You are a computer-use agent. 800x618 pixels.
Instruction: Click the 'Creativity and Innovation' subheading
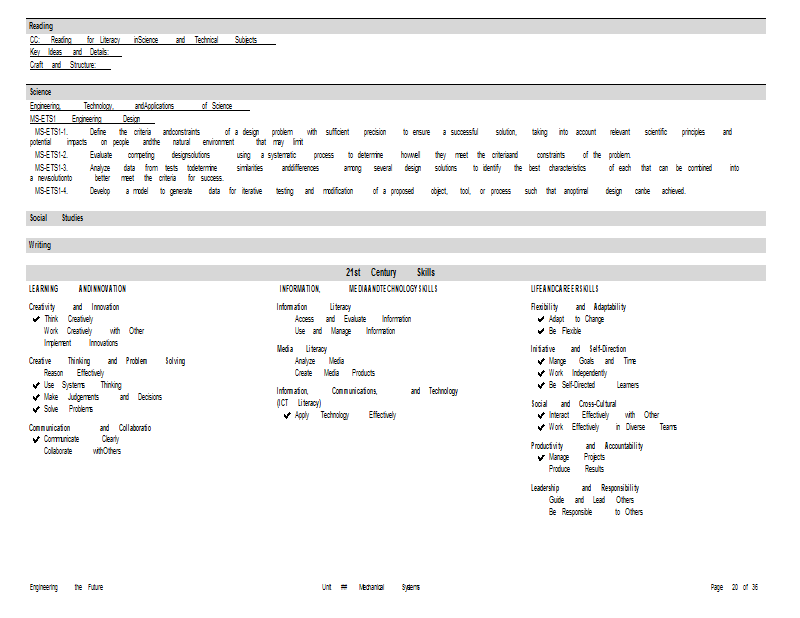[74, 307]
